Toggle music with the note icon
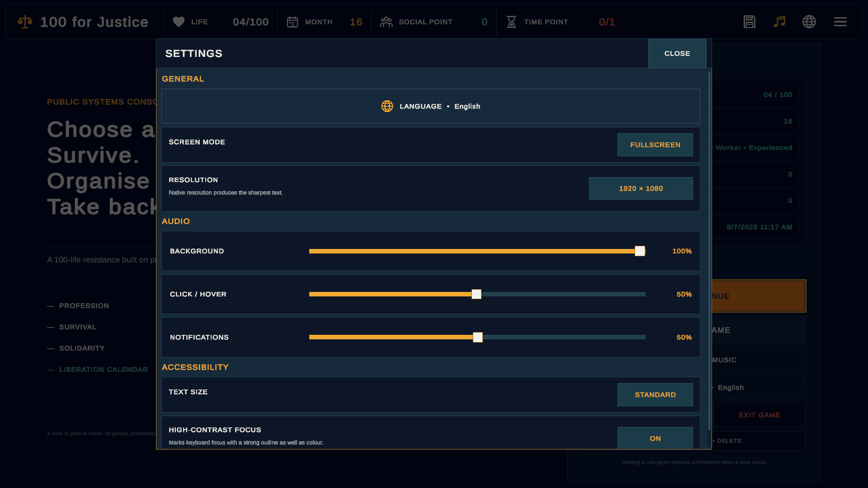 click(x=779, y=22)
